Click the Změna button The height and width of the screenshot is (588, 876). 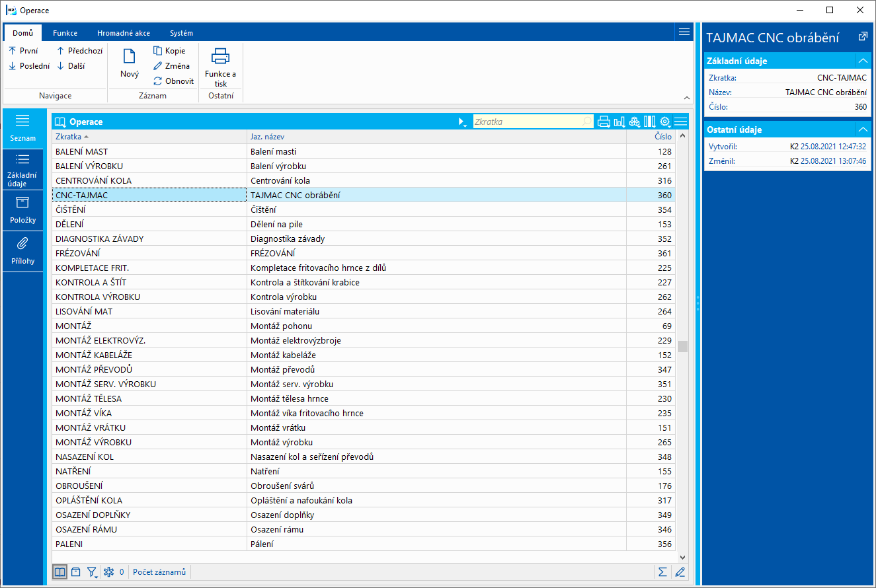171,66
